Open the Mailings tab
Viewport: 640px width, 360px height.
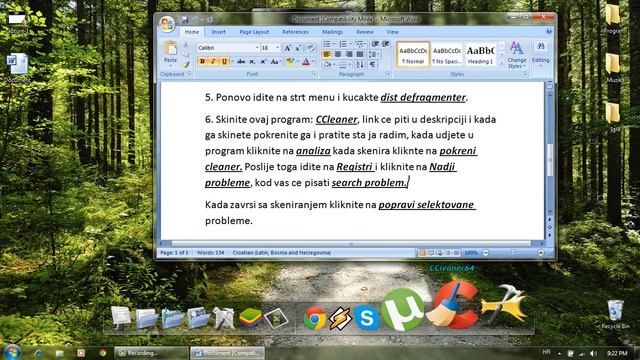332,32
